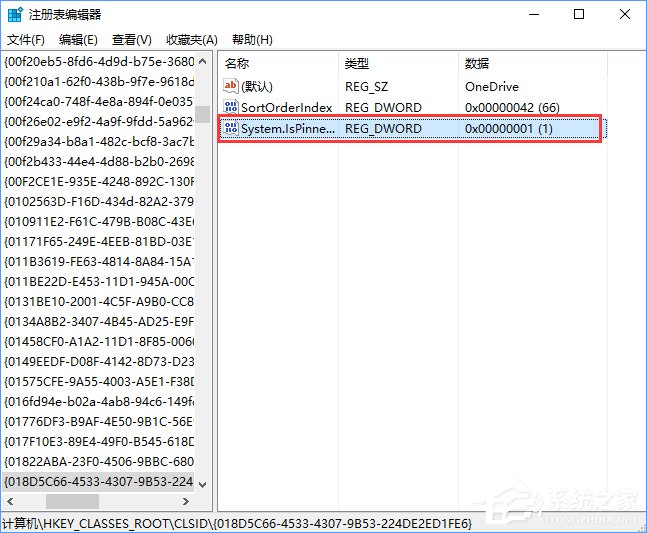Close the 注册表编辑器 window
Screen dimensions: 647x533
625,14
